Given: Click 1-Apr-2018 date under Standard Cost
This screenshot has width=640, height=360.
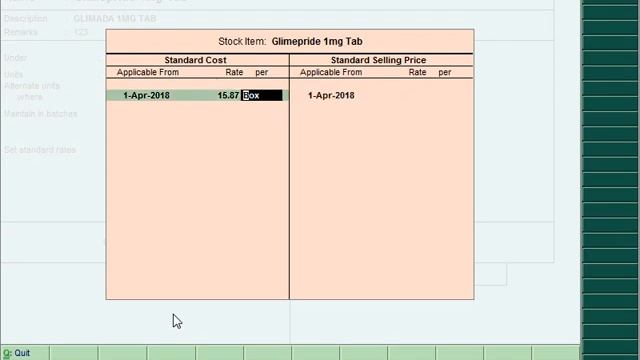Looking at the screenshot, I should tap(147, 96).
